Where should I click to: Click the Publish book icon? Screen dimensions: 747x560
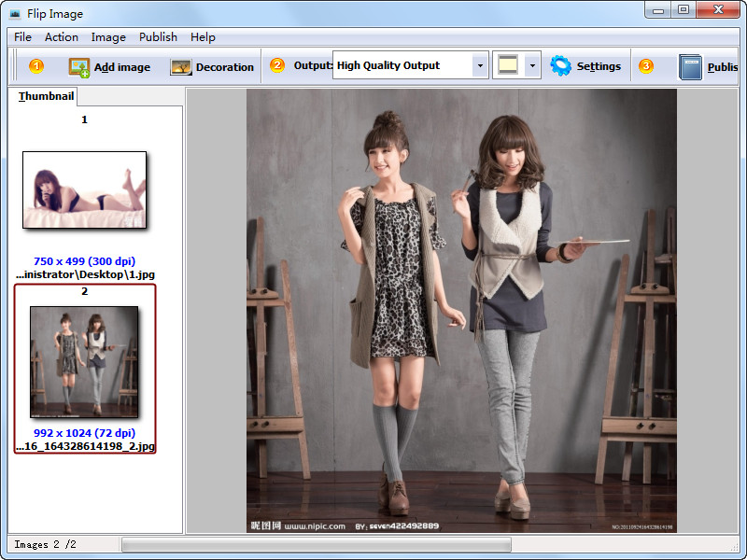click(690, 67)
